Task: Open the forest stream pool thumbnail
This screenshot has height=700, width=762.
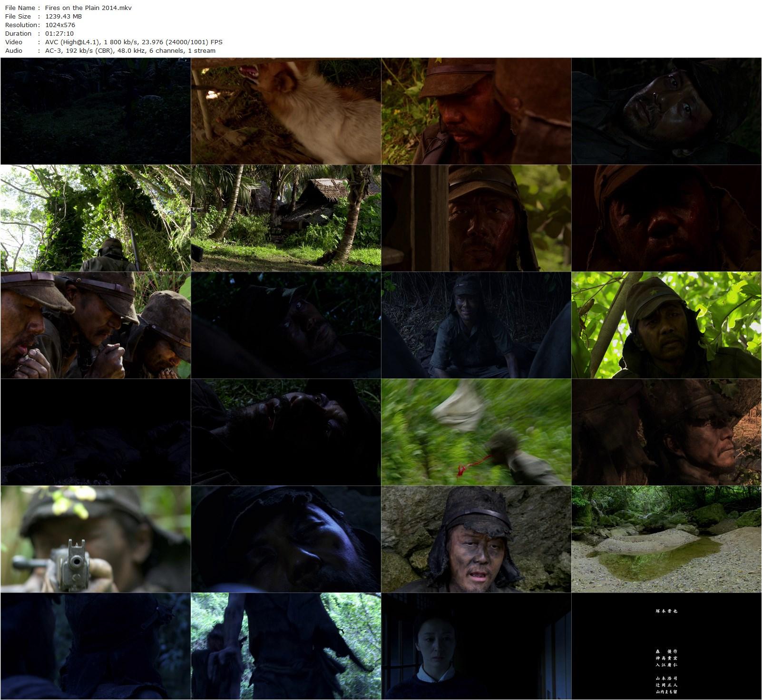Action: [666, 539]
